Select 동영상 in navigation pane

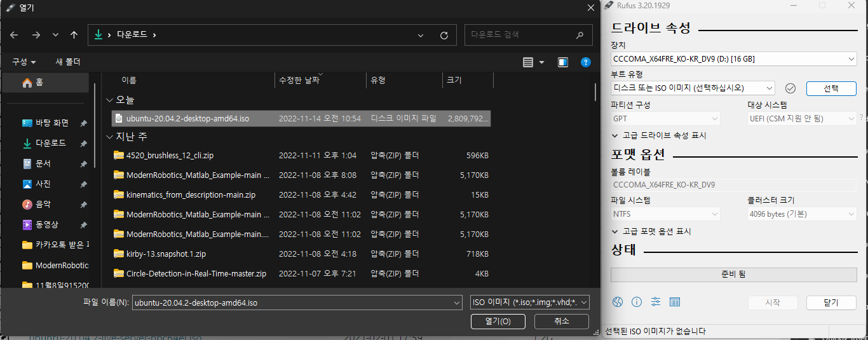point(46,224)
